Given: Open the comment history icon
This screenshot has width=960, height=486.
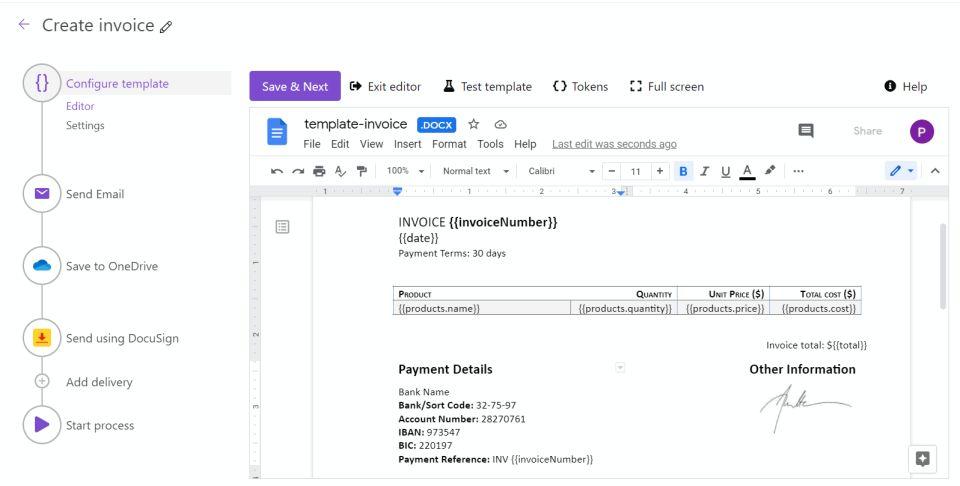Looking at the screenshot, I should click(806, 131).
